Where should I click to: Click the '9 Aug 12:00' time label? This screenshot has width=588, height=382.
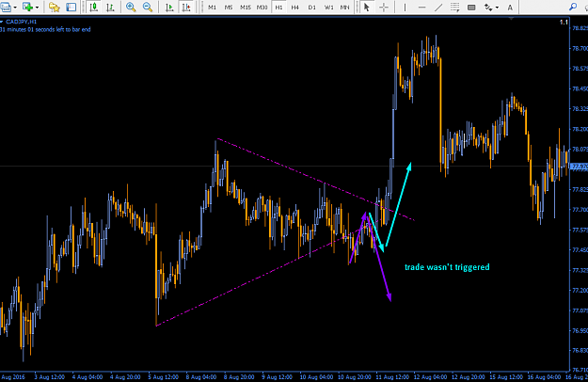pyautogui.click(x=278, y=376)
